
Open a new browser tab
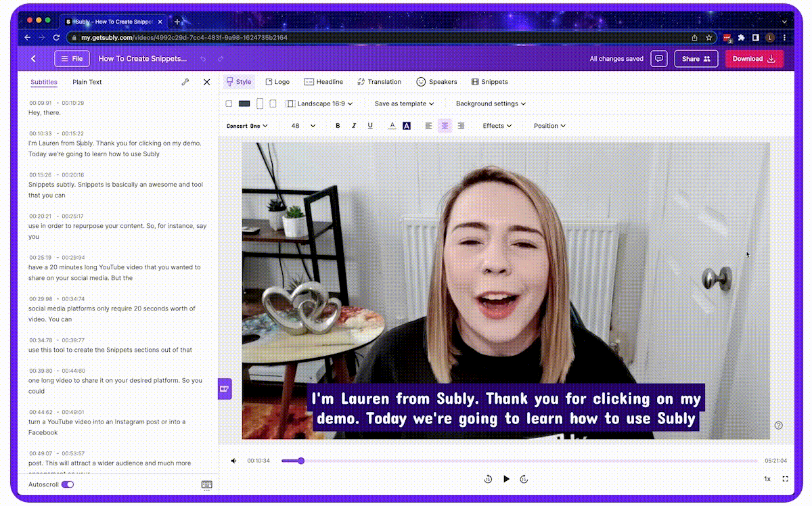click(178, 22)
